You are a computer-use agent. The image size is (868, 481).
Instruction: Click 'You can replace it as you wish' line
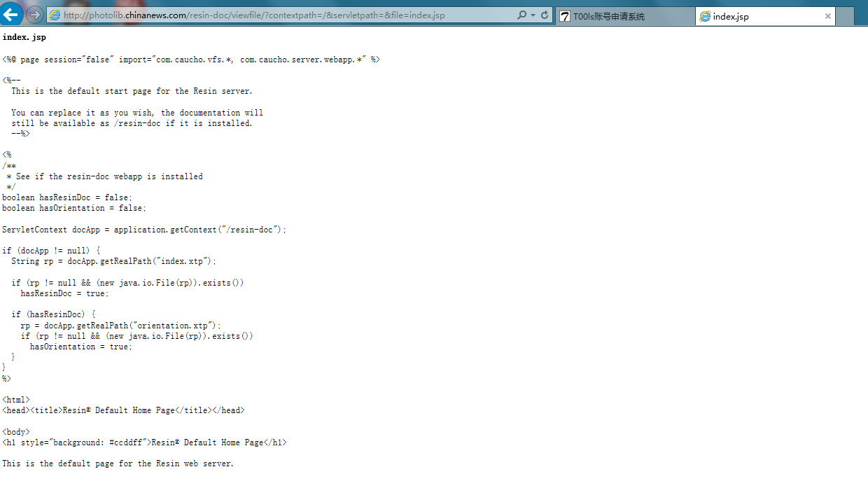click(137, 113)
